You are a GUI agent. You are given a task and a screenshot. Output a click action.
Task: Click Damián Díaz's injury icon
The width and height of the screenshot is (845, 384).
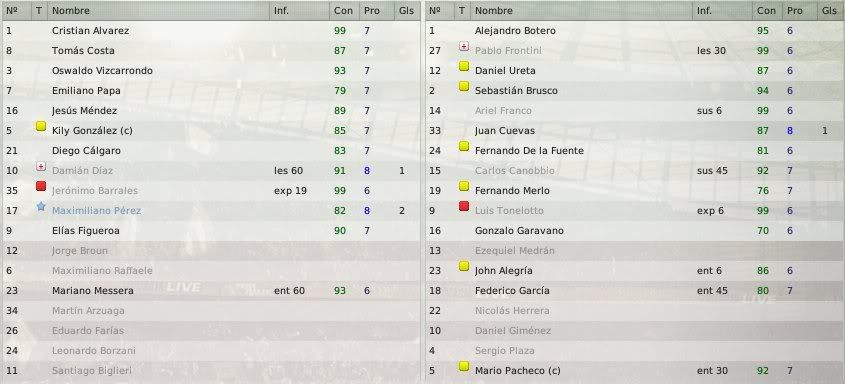click(x=40, y=166)
